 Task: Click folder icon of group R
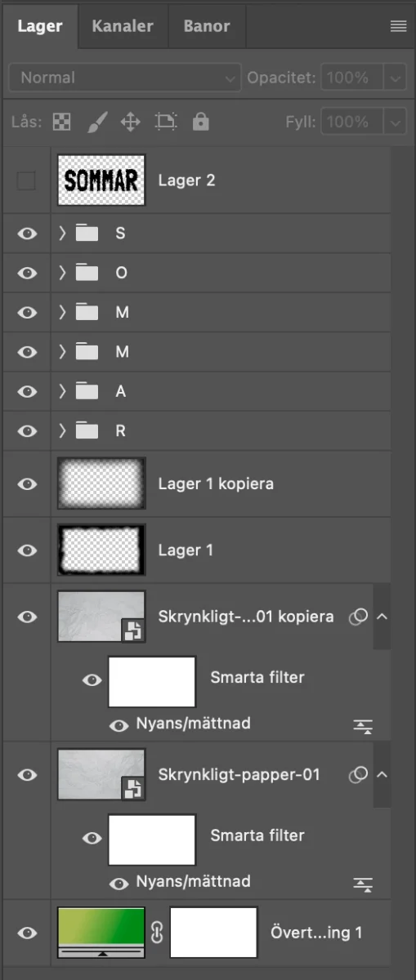(87, 430)
